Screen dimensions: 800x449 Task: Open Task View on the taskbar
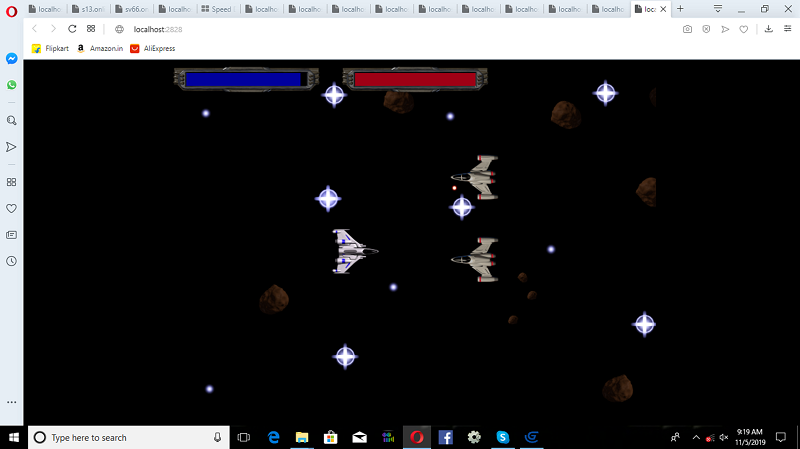pyautogui.click(x=244, y=437)
